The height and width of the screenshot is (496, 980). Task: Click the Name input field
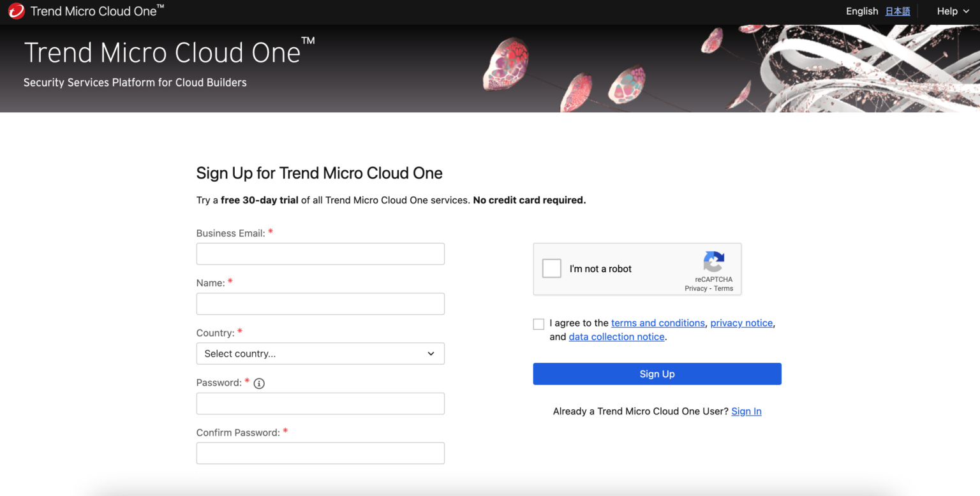pos(320,303)
